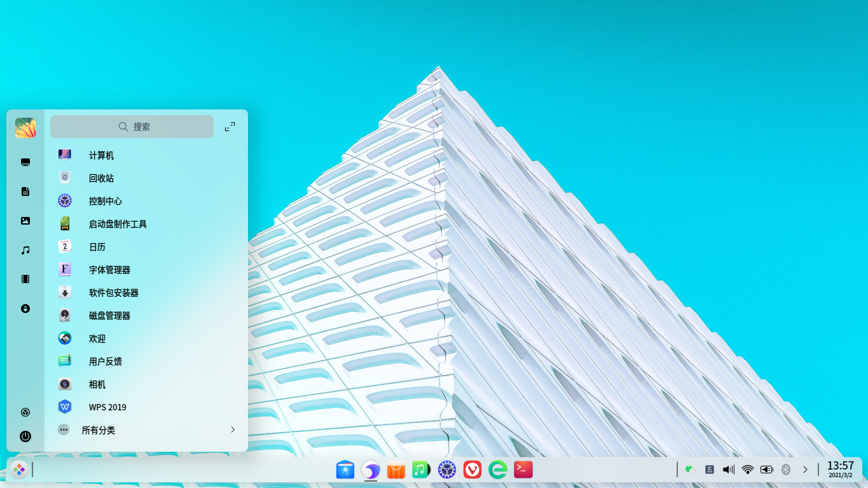Click the 搜索 search field

coord(132,127)
